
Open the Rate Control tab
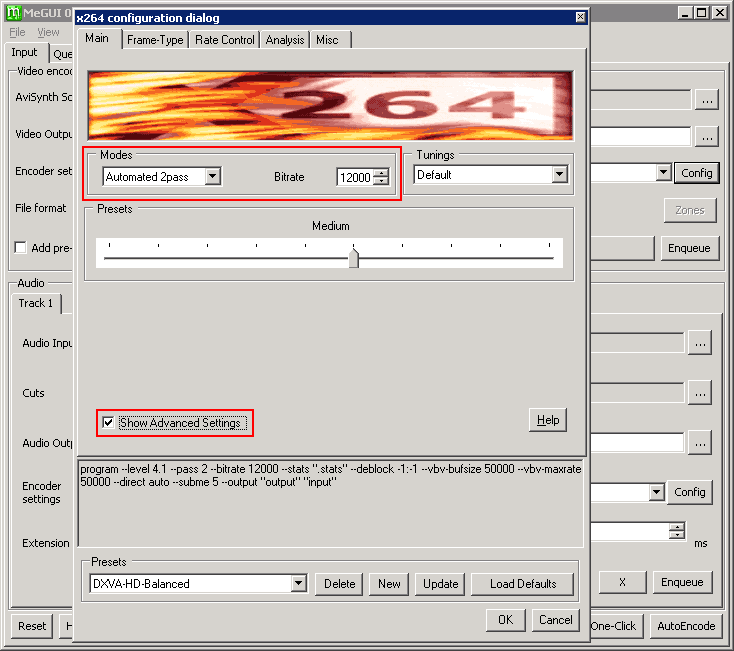click(x=225, y=40)
